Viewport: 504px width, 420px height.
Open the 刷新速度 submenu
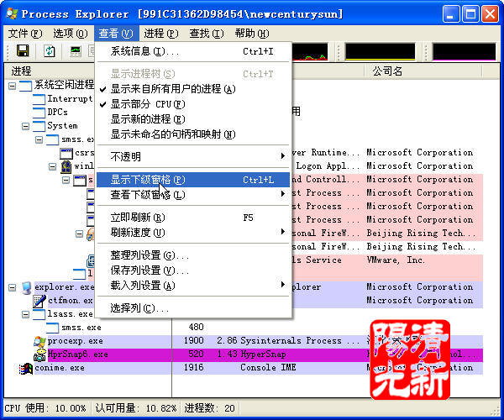pyautogui.click(x=194, y=233)
